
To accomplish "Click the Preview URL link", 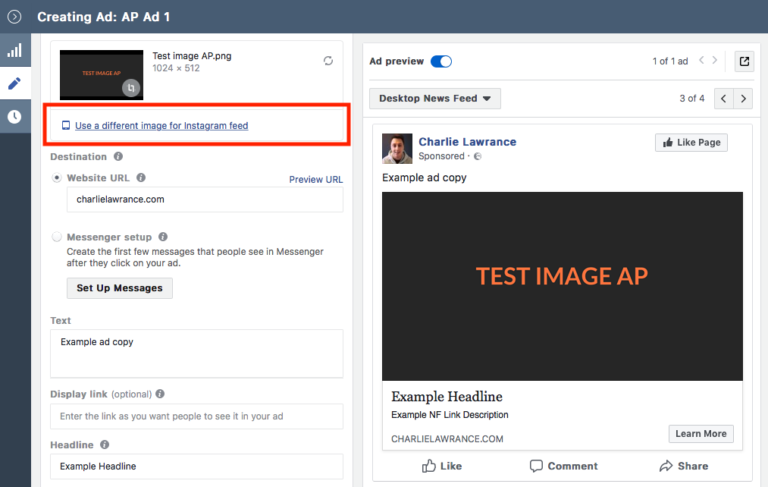I will (x=315, y=180).
